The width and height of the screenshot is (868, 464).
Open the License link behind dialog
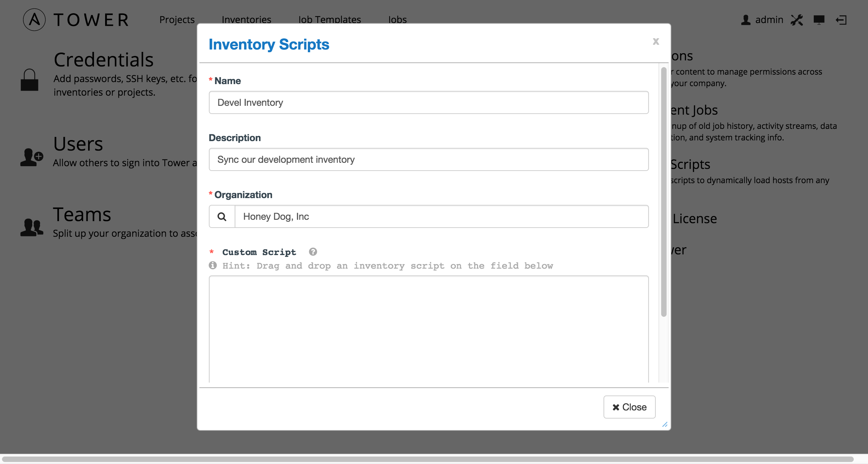click(x=695, y=219)
